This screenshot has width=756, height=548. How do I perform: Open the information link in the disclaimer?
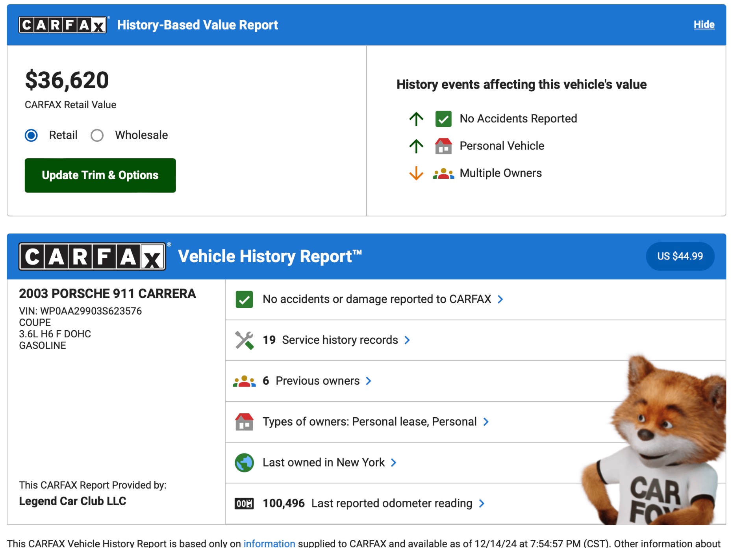(269, 543)
